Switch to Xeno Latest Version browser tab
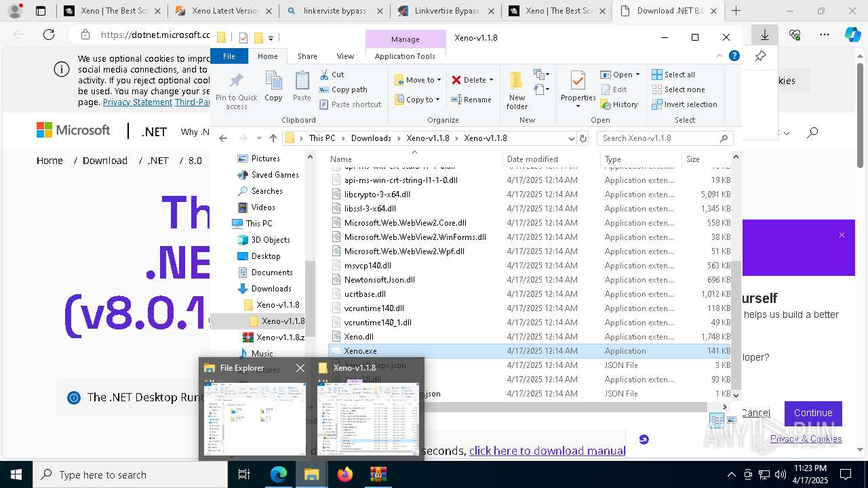Screen dimensions: 868x488 point(223,11)
